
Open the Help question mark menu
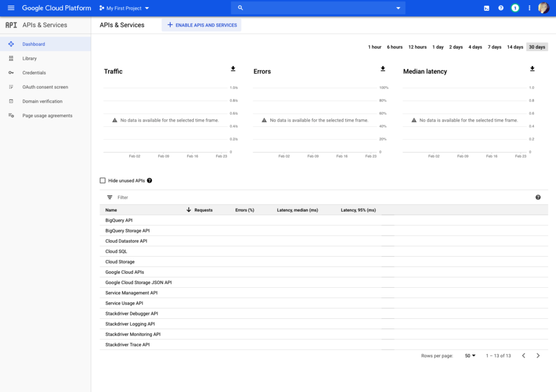click(501, 8)
